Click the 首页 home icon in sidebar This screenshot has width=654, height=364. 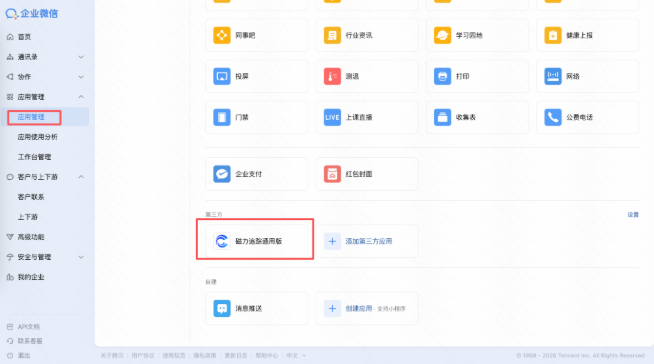click(10, 37)
